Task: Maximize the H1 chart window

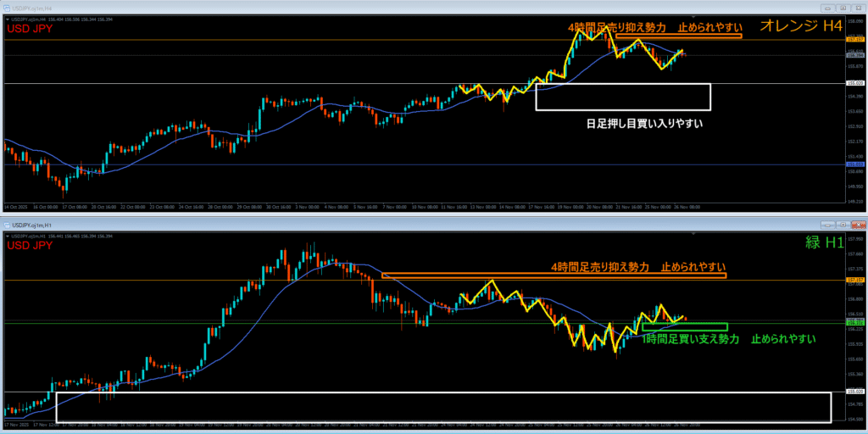Action: [x=843, y=225]
